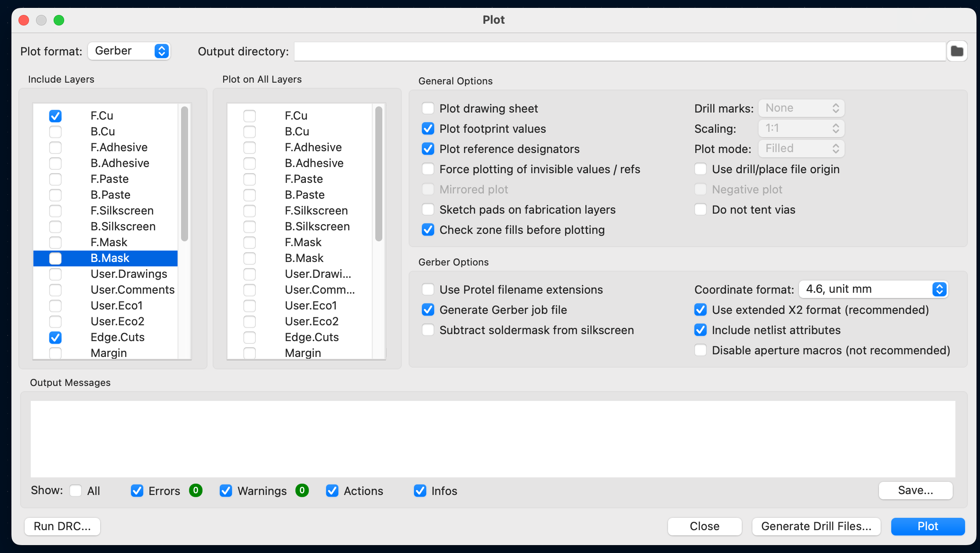
Task: Open the Coordinate format dropdown
Action: click(x=873, y=289)
